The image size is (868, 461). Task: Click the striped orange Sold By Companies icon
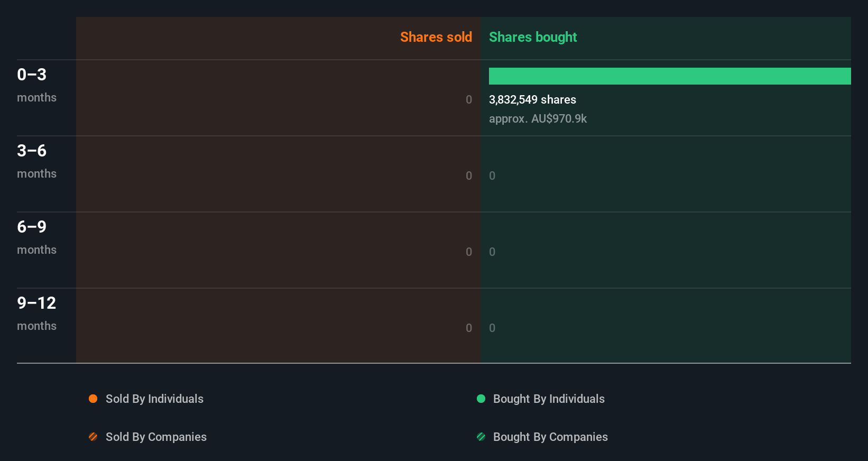coord(93,437)
